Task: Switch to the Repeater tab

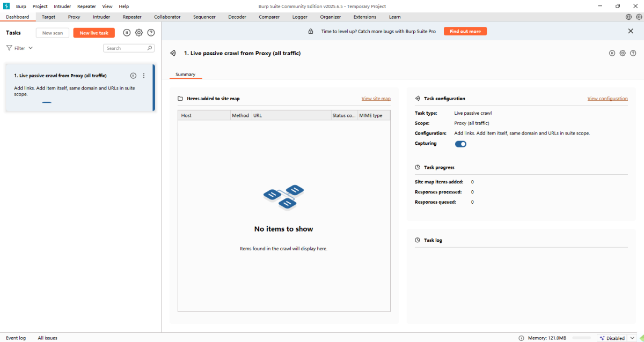Action: pos(132,17)
